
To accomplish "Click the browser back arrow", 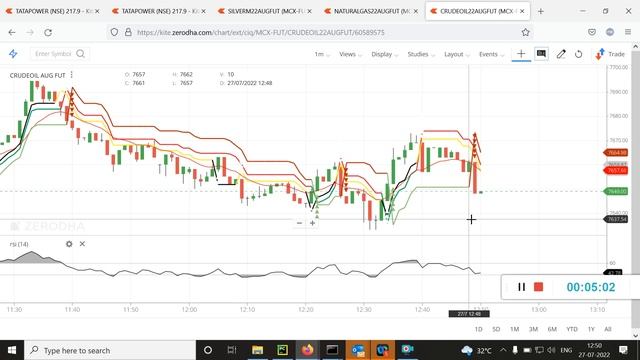I will (x=12, y=32).
